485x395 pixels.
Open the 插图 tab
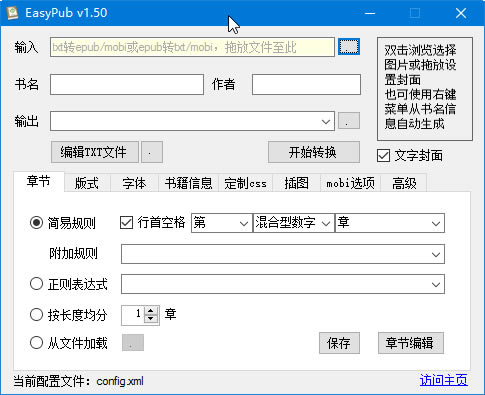point(296,183)
